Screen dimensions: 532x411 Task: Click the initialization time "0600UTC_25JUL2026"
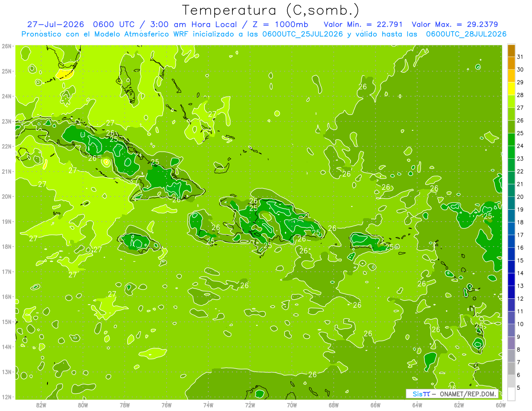[302, 34]
